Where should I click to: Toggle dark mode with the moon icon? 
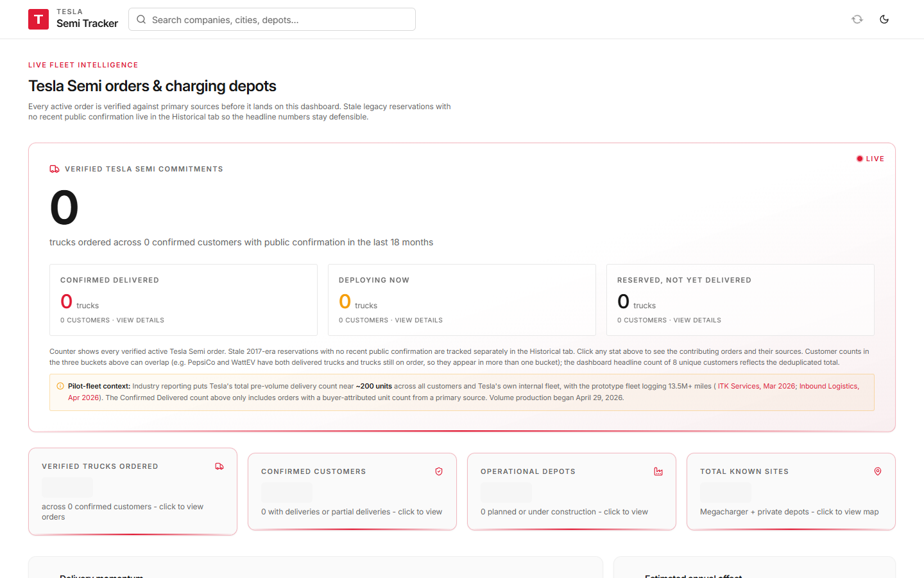pos(884,19)
